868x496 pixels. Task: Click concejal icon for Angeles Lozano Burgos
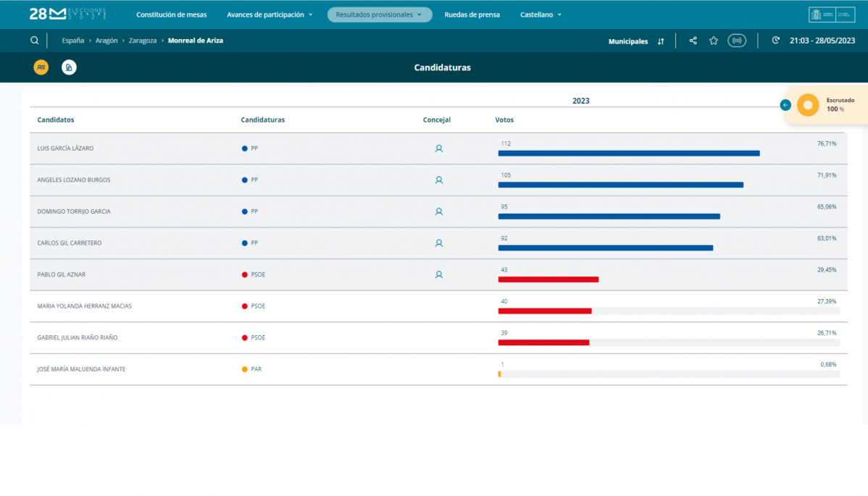pos(438,180)
